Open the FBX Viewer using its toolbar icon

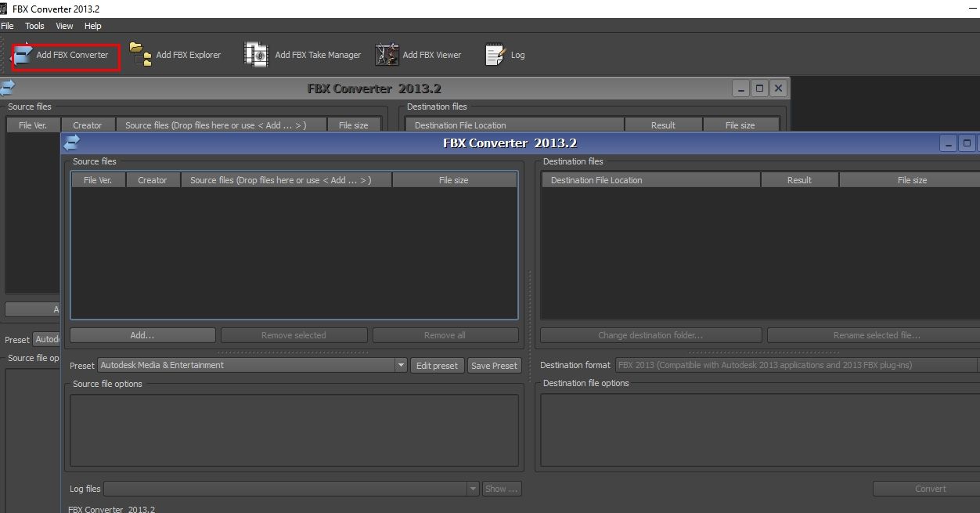[x=385, y=54]
